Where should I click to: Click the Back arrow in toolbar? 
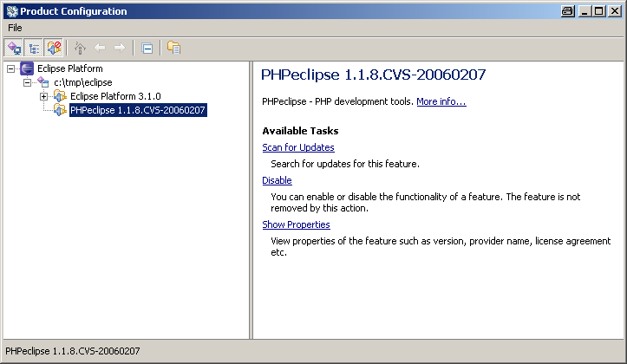click(x=100, y=49)
